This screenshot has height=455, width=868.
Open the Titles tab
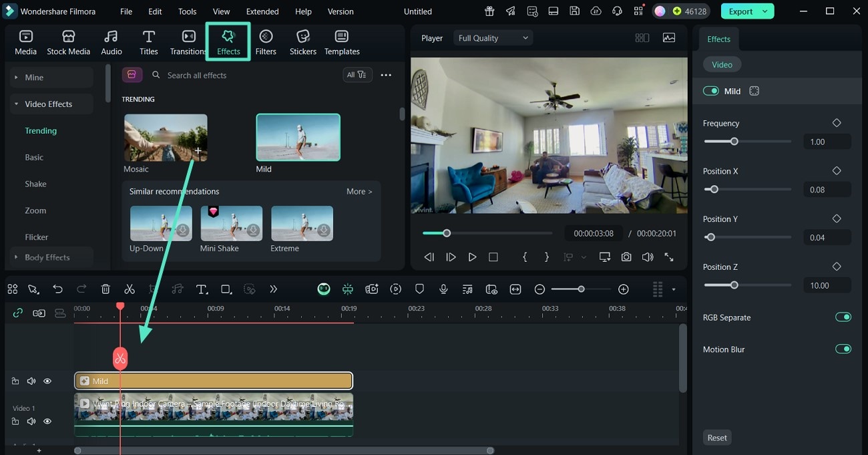(x=149, y=42)
